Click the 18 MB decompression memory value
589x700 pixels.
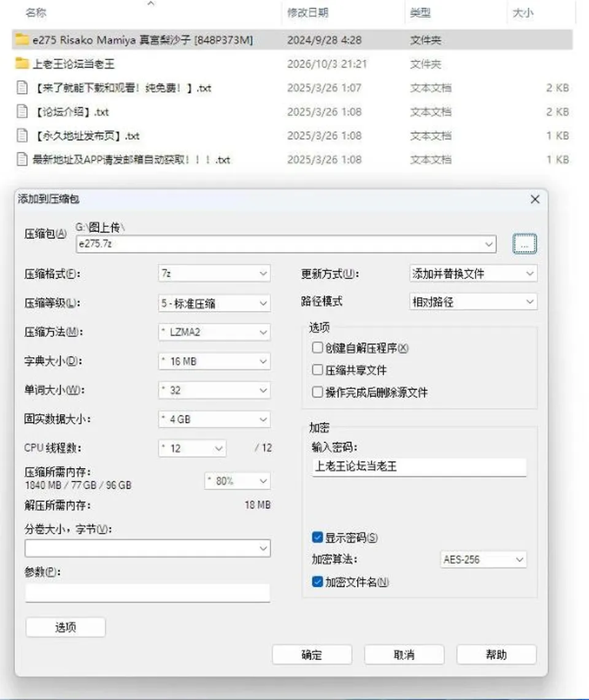pos(258,505)
